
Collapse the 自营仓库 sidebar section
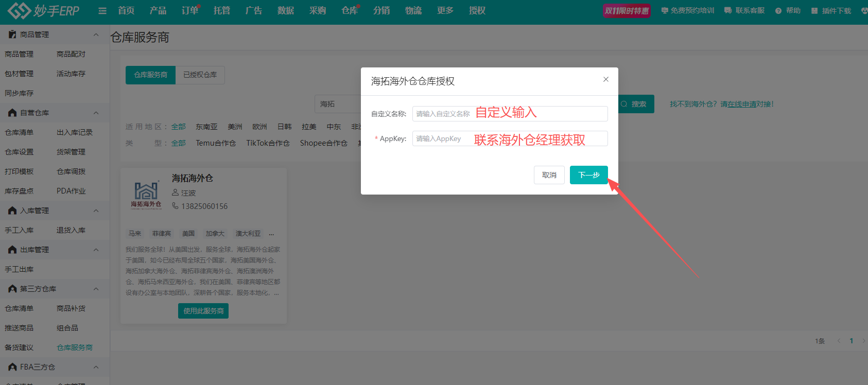click(96, 113)
